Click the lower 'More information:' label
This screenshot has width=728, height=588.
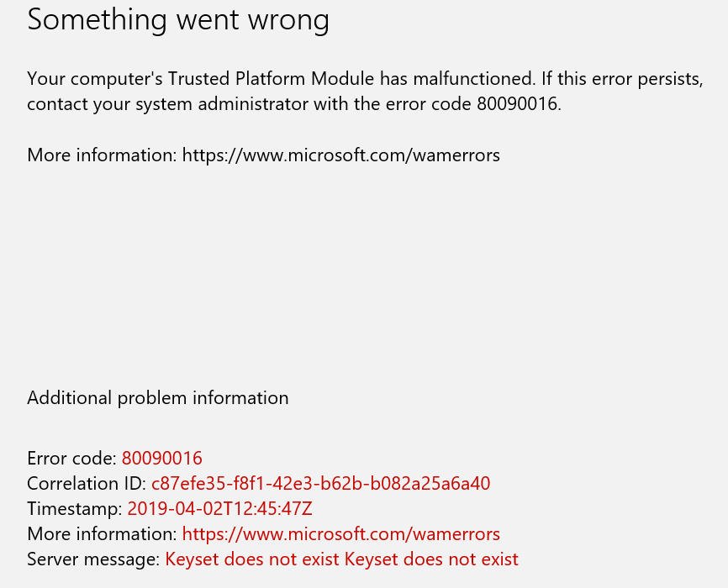point(102,533)
